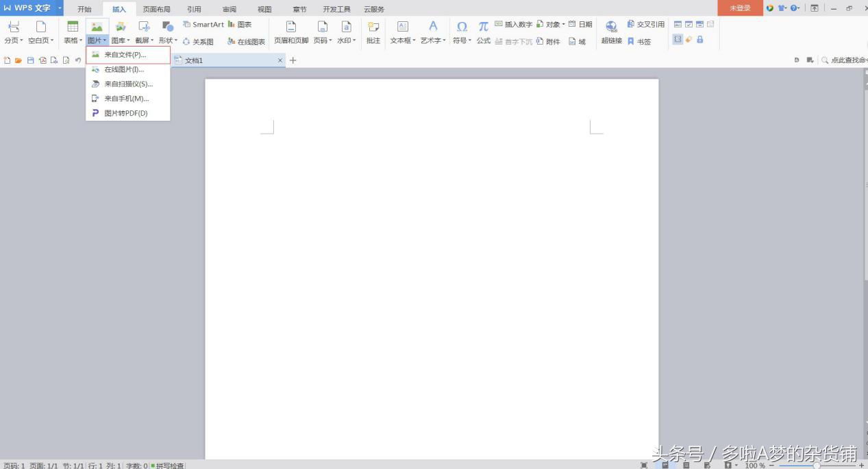The width and height of the screenshot is (868, 469).
Task: Click the 图片 picture icon
Action: pos(97,27)
